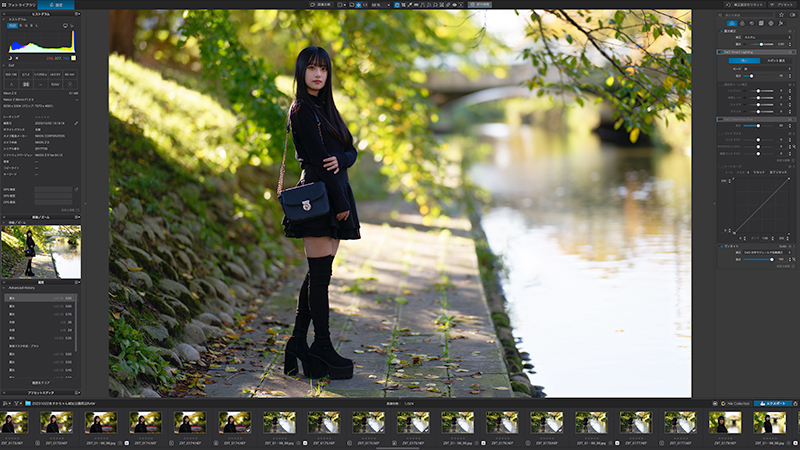The height and width of the screenshot is (450, 800).
Task: Click the DxO Smart Lighting header
Action: point(756,52)
